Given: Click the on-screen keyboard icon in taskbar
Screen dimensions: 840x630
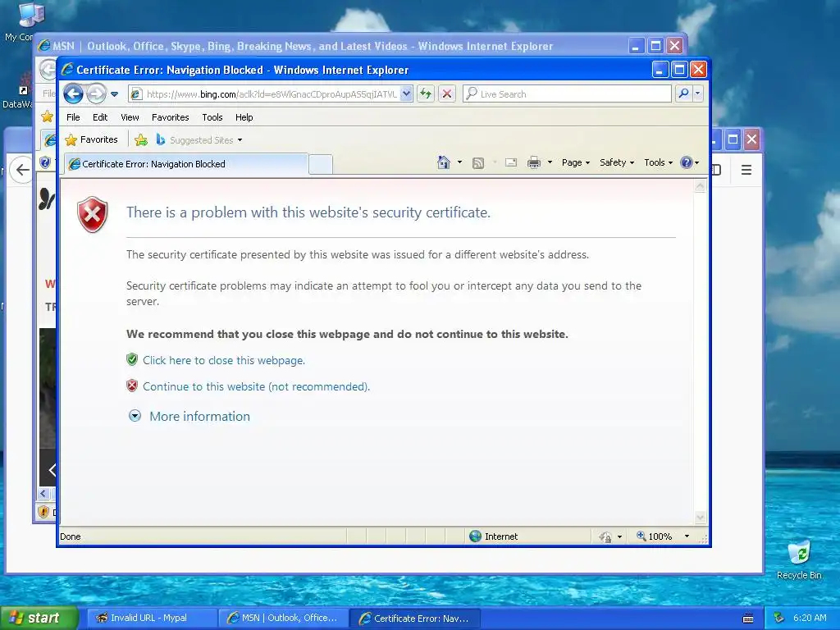Looking at the screenshot, I should (748, 619).
